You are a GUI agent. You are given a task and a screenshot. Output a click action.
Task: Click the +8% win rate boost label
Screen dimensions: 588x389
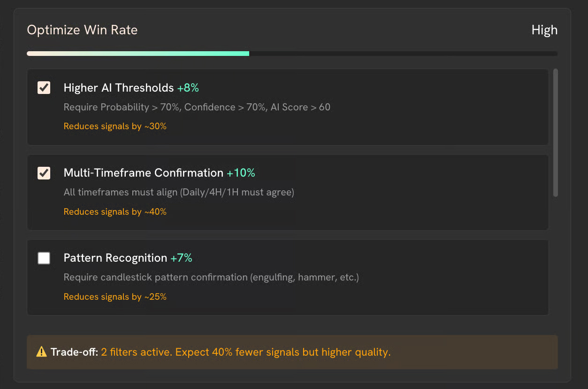pos(188,88)
